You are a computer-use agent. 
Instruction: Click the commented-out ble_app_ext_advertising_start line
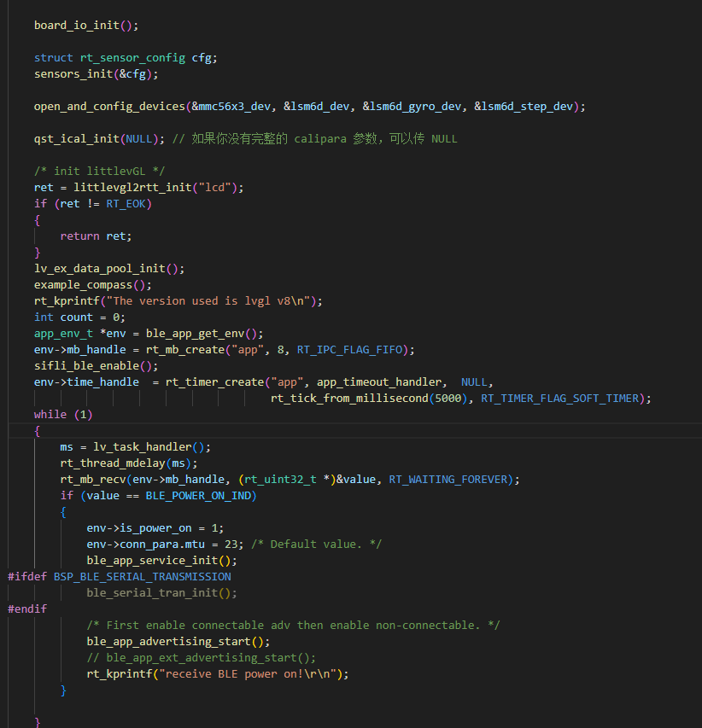tap(201, 657)
